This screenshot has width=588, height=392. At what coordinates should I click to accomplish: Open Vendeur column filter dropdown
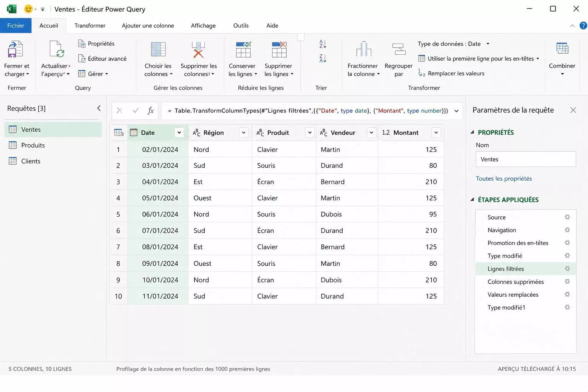click(x=371, y=133)
